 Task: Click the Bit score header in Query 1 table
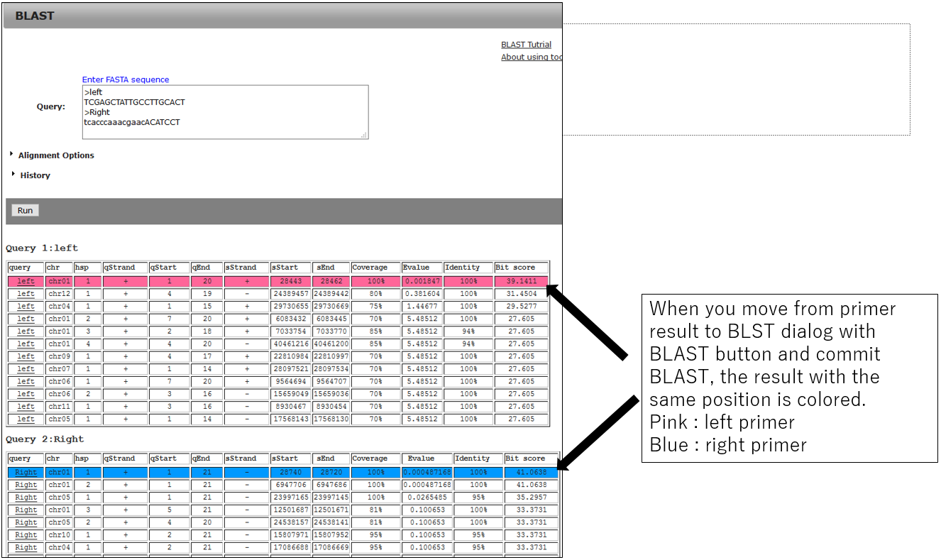pos(522,268)
